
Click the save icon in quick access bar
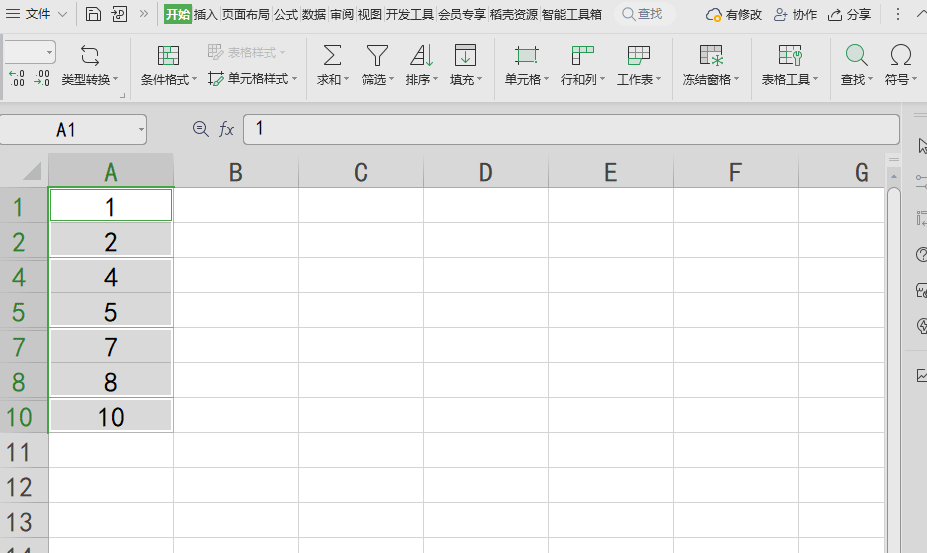[x=93, y=14]
